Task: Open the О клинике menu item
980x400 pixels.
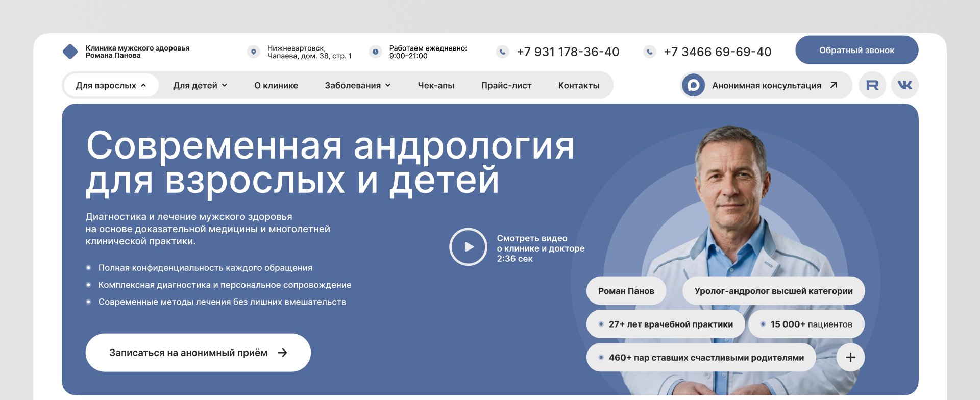Action: click(276, 85)
